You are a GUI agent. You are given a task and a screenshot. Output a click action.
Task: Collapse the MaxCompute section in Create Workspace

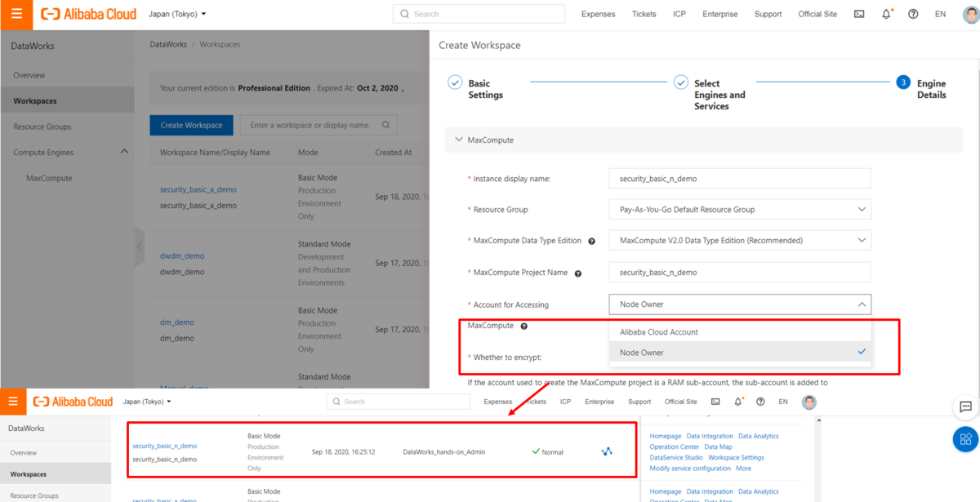[x=459, y=140]
